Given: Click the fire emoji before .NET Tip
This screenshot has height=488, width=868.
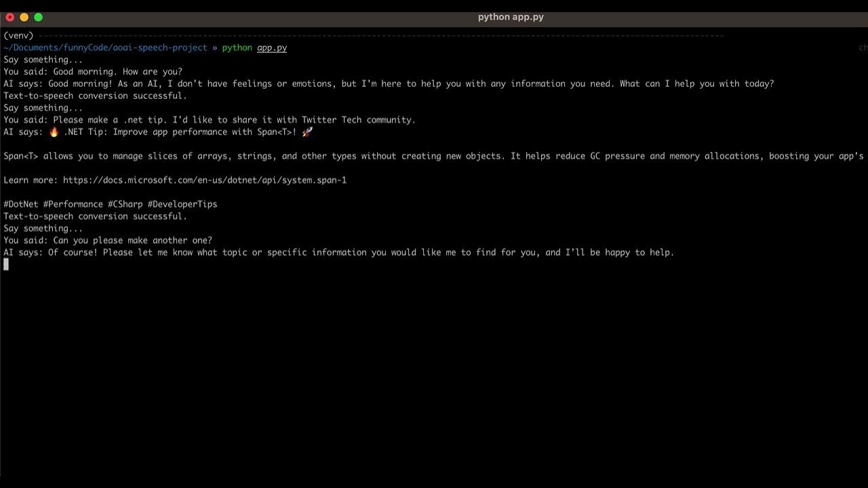Looking at the screenshot, I should [54, 132].
